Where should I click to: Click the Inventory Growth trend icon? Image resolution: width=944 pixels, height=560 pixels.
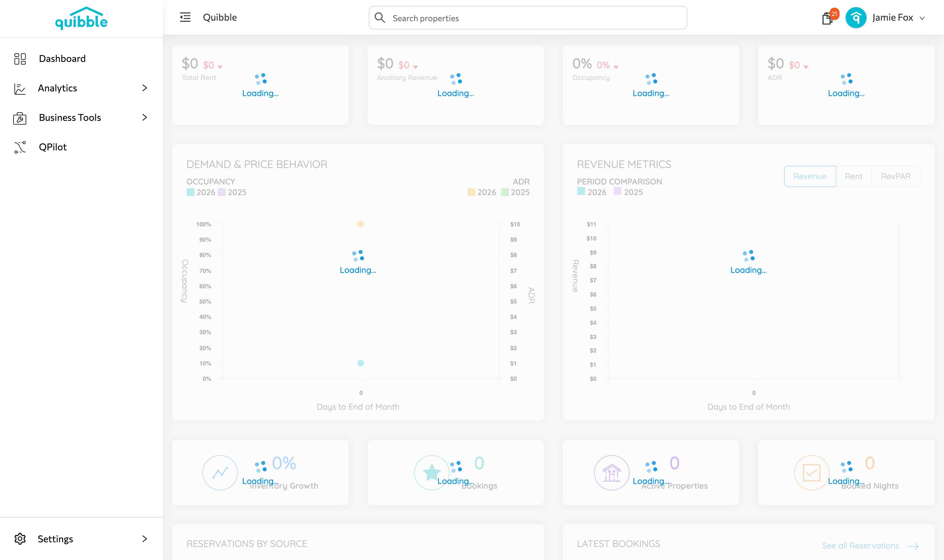tap(220, 472)
